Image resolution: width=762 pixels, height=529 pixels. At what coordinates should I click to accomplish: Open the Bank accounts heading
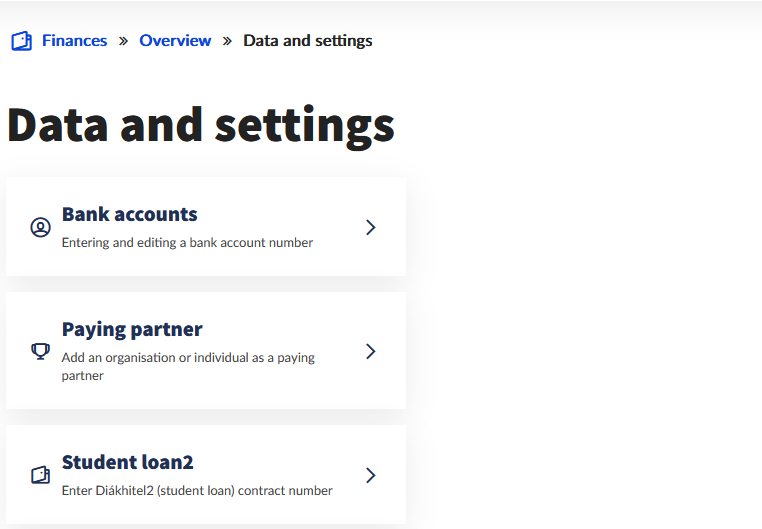click(129, 214)
